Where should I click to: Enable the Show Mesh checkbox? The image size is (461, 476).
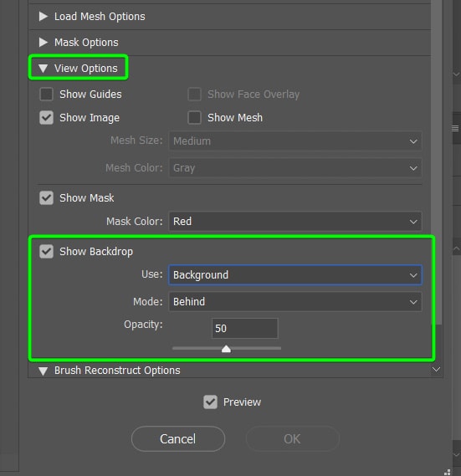coord(194,117)
